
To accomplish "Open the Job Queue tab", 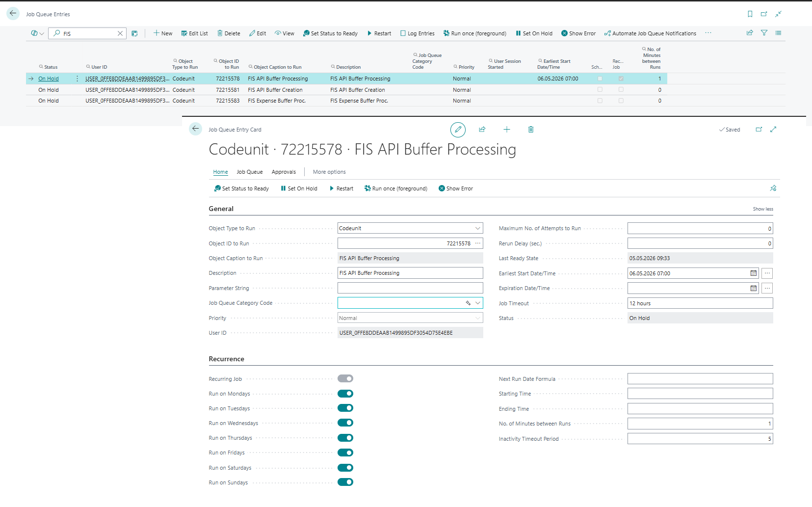I will tap(250, 172).
